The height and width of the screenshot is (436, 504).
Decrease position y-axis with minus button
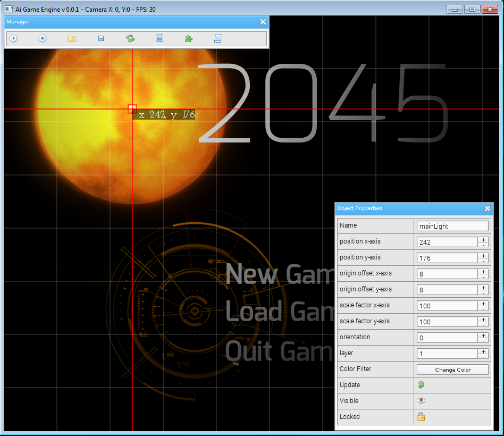[x=483, y=261]
